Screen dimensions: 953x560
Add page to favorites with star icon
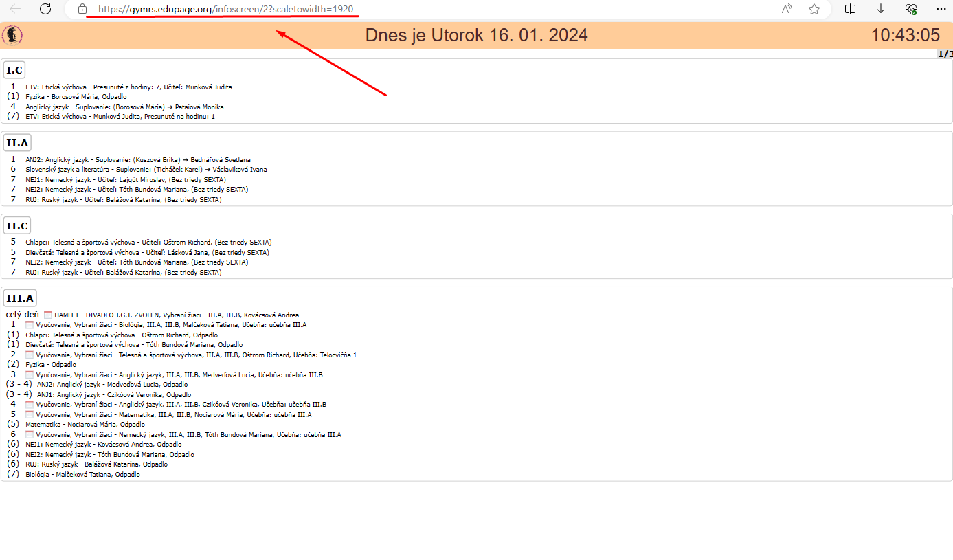click(x=814, y=9)
